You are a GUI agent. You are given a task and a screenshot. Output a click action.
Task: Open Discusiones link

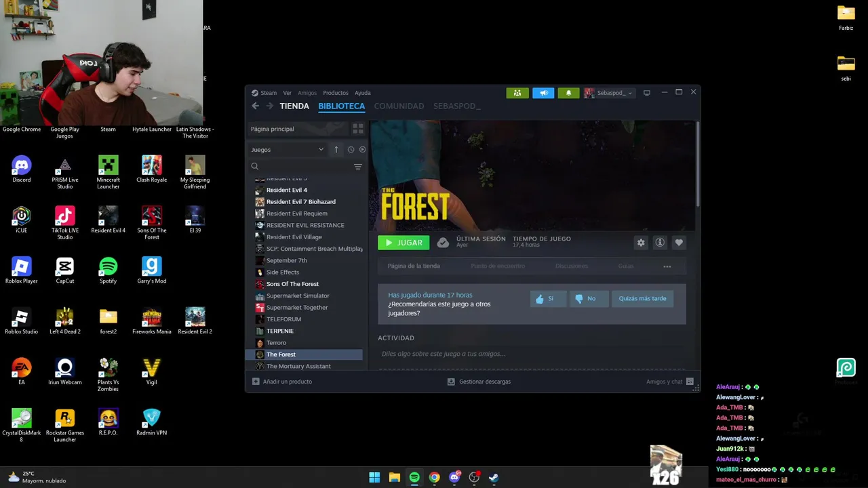tap(572, 266)
